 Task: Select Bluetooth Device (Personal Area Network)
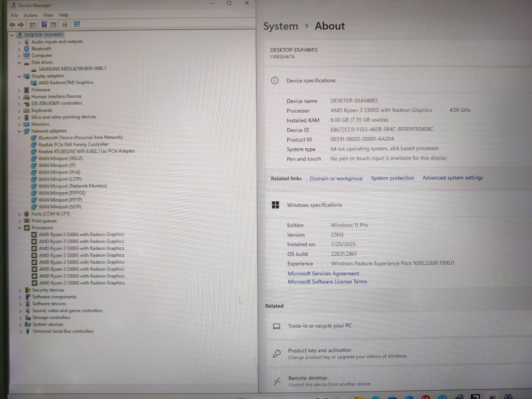click(x=80, y=138)
